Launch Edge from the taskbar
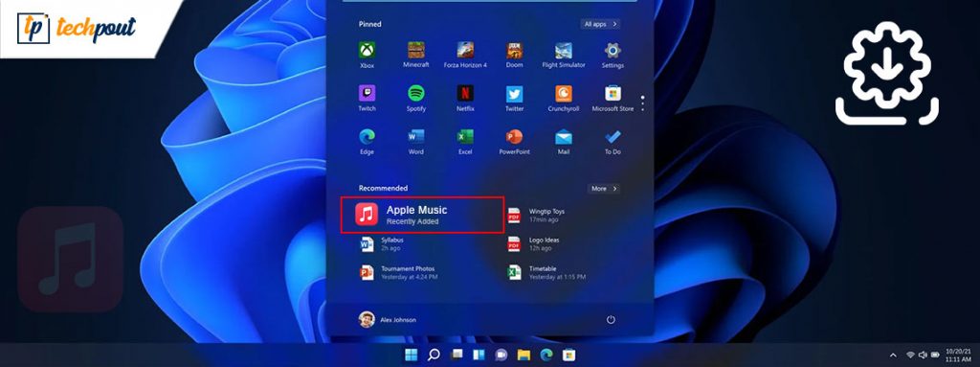The height and width of the screenshot is (367, 980). coord(546,356)
